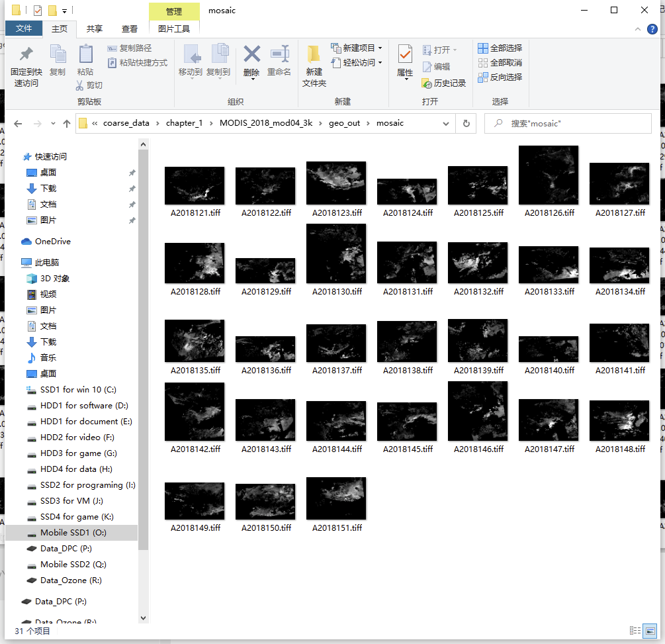665x644 pixels.
Task: Open 历史记录 (History) in the ribbon
Action: tap(443, 83)
